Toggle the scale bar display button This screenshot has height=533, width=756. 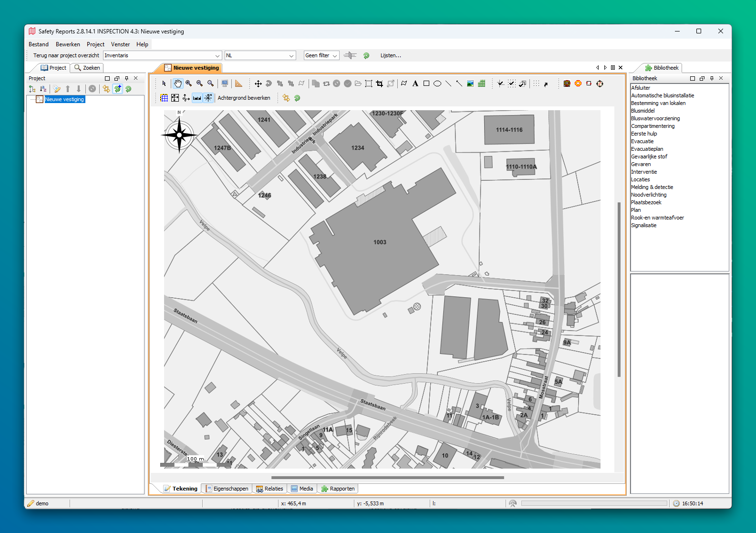(197, 98)
